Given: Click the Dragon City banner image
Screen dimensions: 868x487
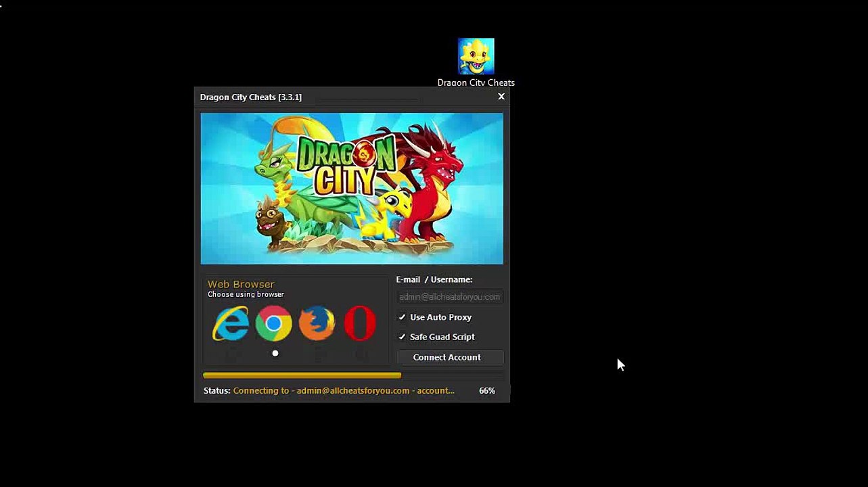Looking at the screenshot, I should click(352, 188).
